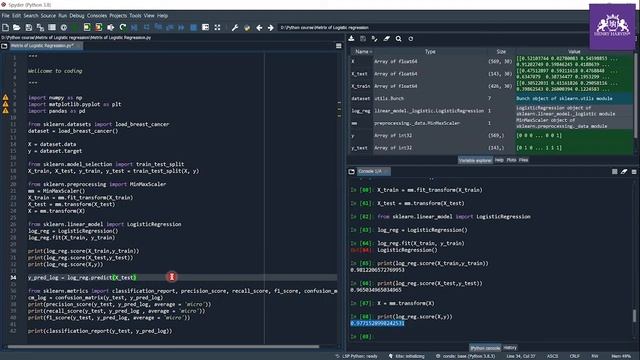Screen dimensions: 640x360
Task: Switch to the Help pane tab
Action: pyautogui.click(x=499, y=160)
